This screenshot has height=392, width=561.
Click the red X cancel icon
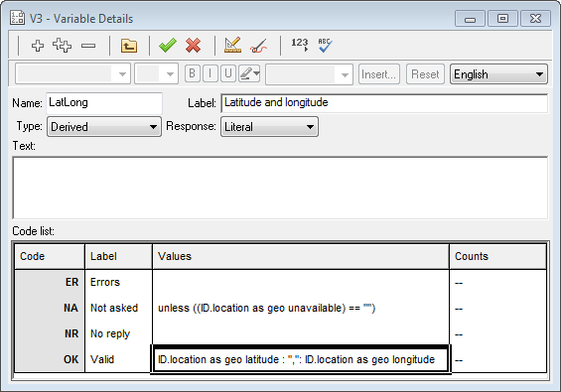194,46
